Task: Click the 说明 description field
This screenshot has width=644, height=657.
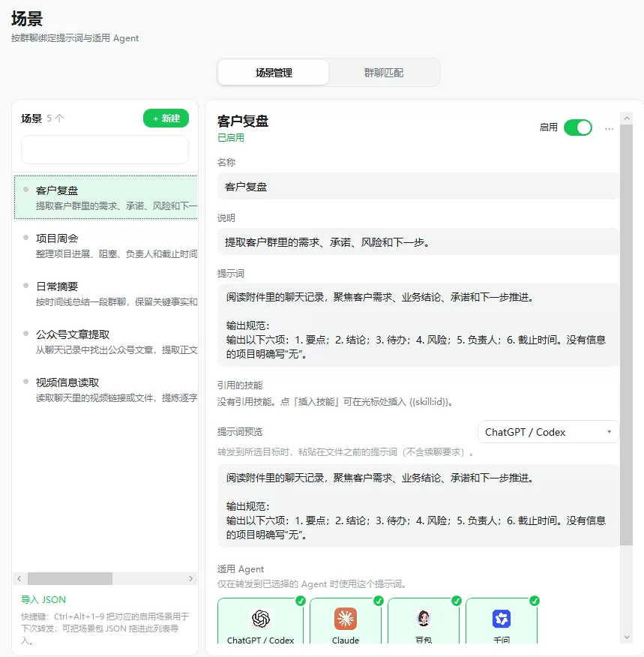Action: (x=418, y=242)
